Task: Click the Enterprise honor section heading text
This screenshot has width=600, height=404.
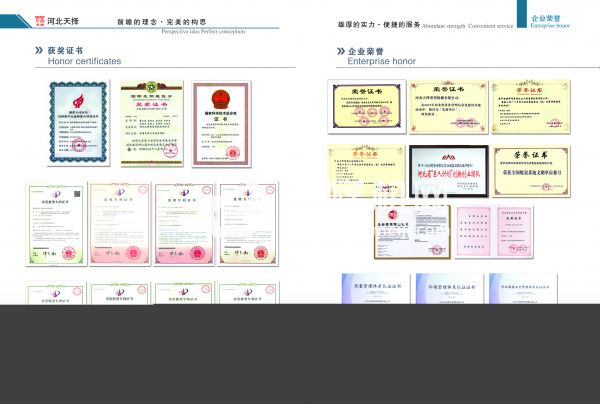Action: point(380,62)
